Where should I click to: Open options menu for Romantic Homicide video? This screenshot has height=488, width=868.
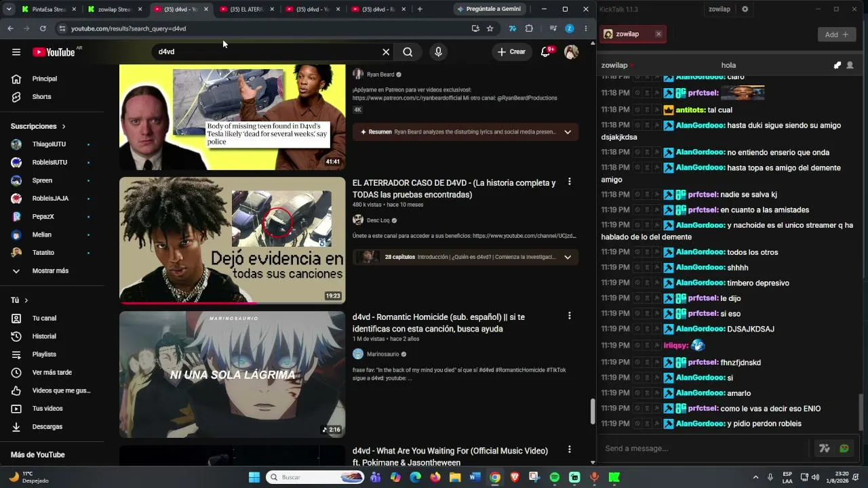point(570,316)
